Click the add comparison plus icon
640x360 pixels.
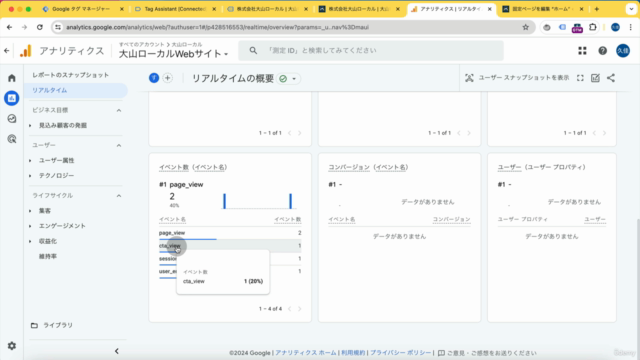(167, 78)
